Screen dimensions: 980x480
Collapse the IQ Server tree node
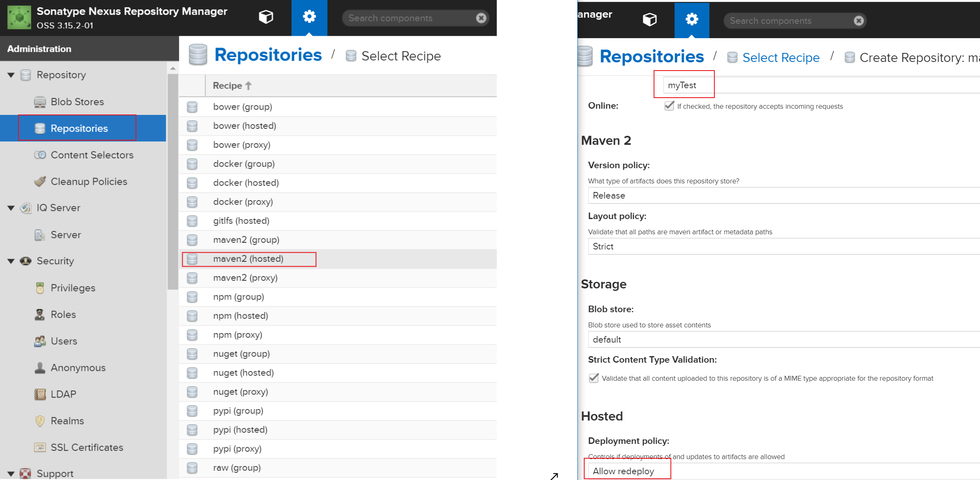pos(11,208)
